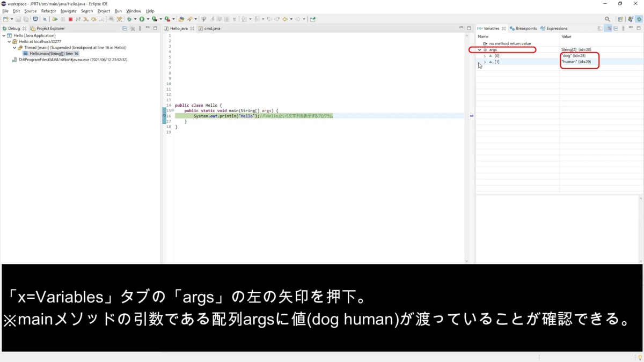This screenshot has height=362, width=644.
Task: Click the Coverage launch icon
Action: 154,19
